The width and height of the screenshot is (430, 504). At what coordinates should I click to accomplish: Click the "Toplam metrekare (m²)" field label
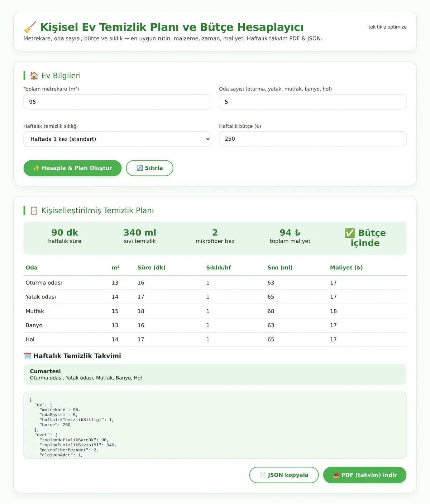pyautogui.click(x=51, y=89)
